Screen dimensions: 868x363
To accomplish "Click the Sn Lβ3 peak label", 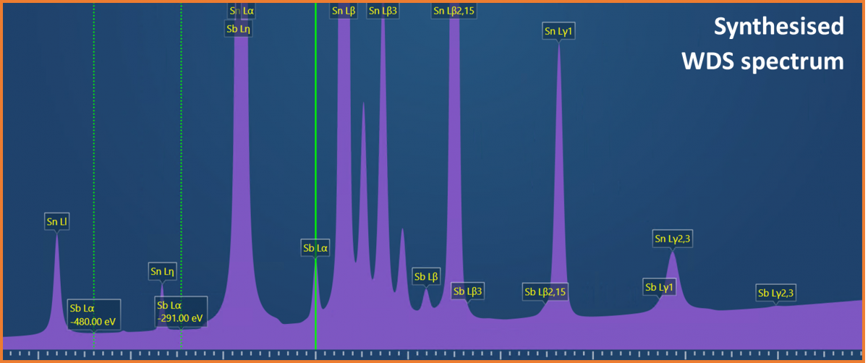I will pos(383,11).
